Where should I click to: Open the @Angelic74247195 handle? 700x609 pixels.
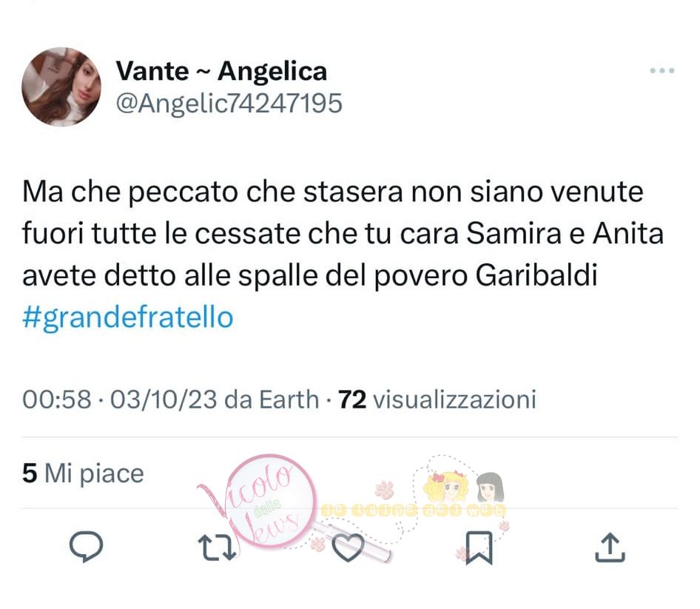229,104
